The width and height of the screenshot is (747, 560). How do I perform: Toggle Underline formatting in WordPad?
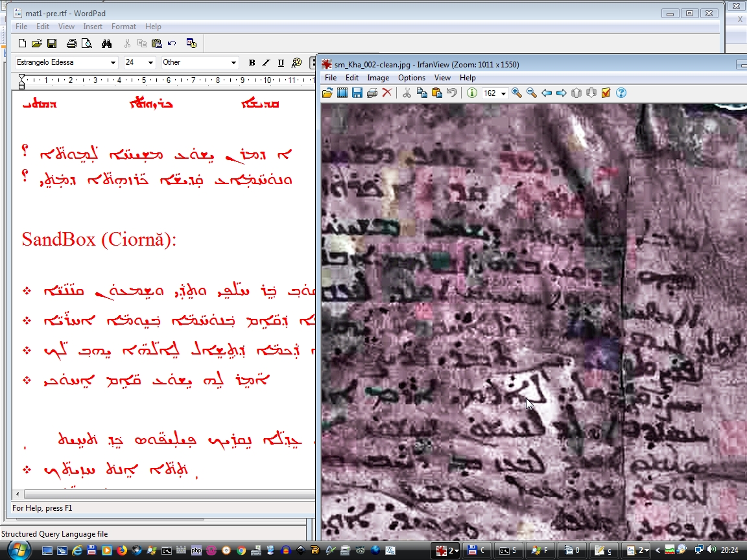coord(281,63)
